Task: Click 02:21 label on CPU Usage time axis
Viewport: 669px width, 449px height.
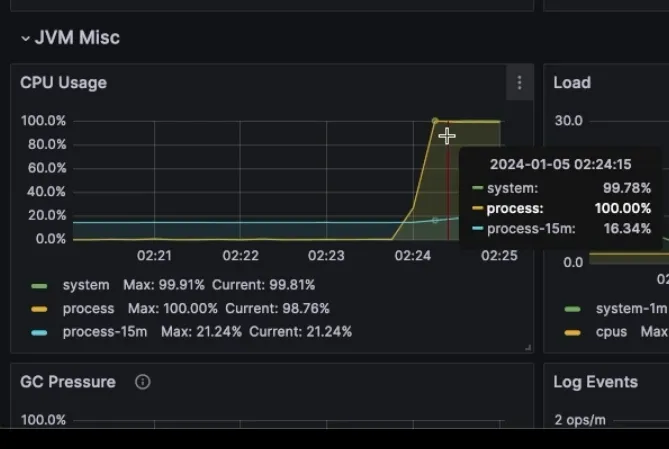Action: (x=154, y=256)
